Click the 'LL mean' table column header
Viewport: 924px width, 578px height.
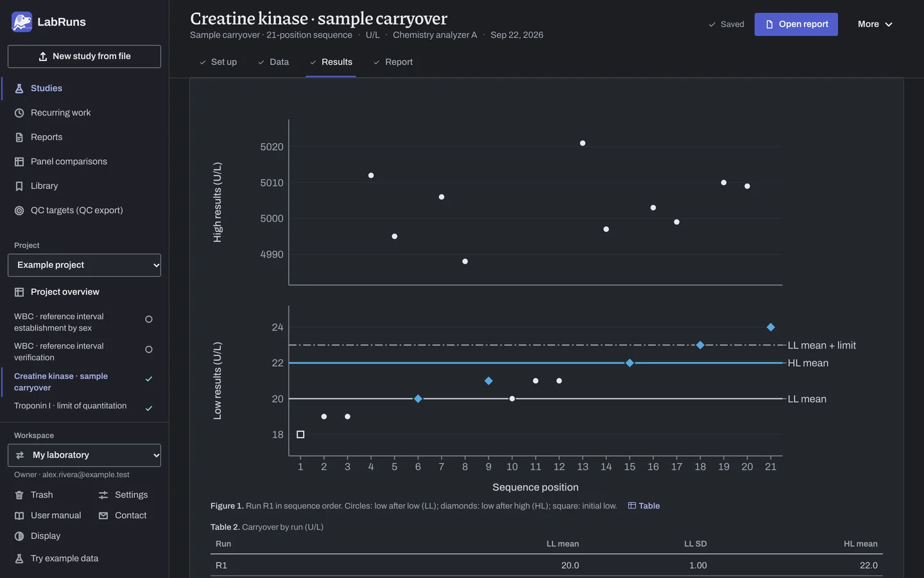tap(563, 544)
